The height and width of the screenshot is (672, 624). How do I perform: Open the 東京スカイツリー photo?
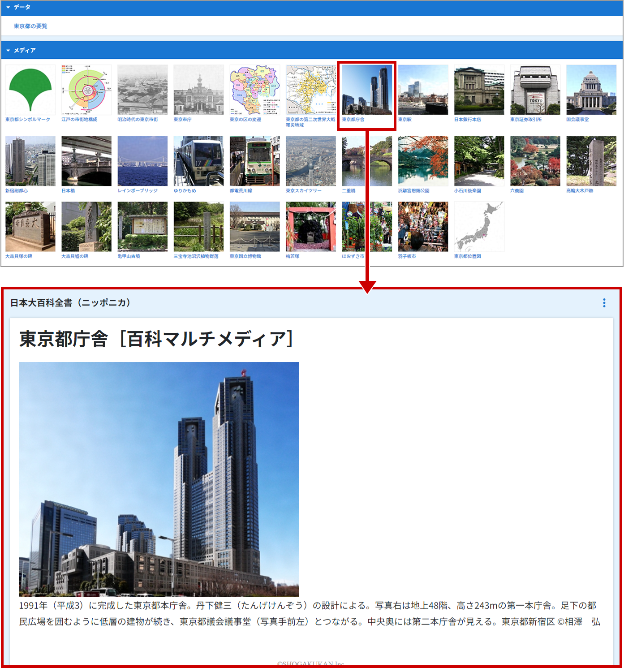pos(311,161)
